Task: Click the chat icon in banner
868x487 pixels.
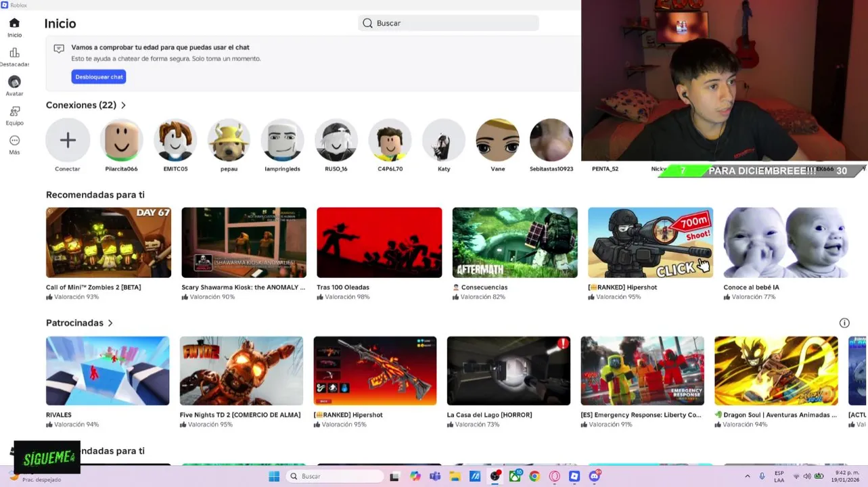Action: click(59, 49)
